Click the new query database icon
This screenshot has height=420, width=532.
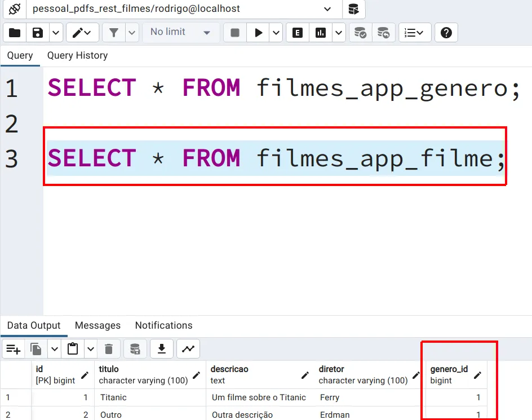[353, 9]
